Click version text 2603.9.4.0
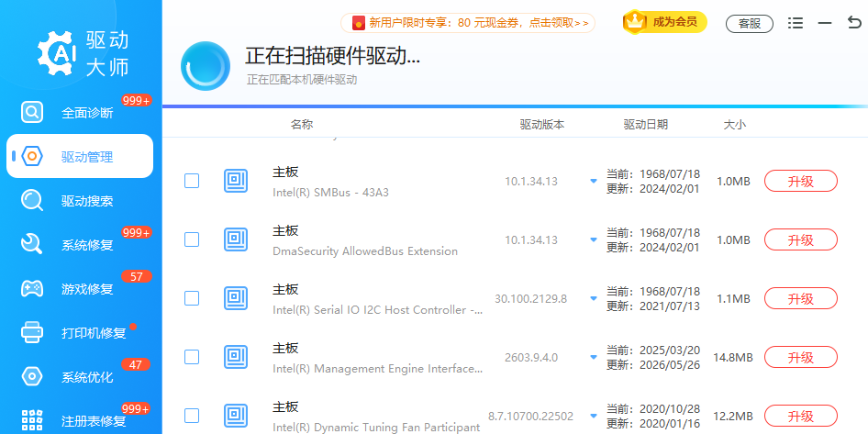 pos(531,357)
